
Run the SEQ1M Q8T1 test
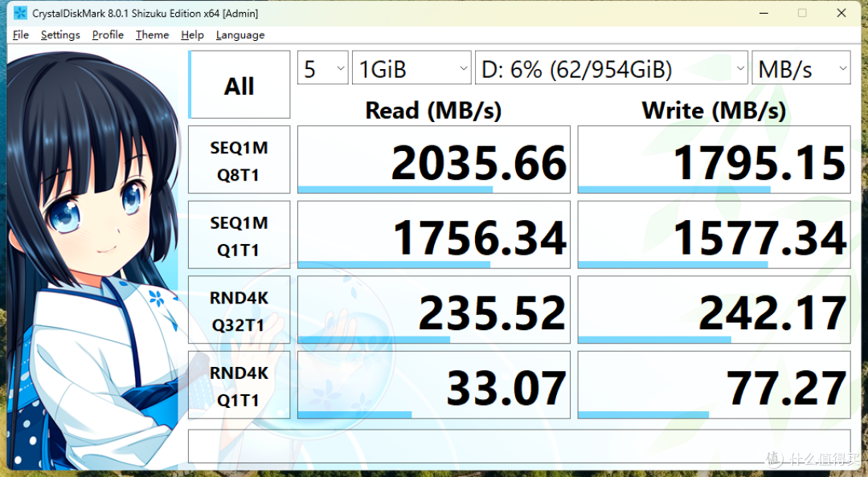[240, 160]
